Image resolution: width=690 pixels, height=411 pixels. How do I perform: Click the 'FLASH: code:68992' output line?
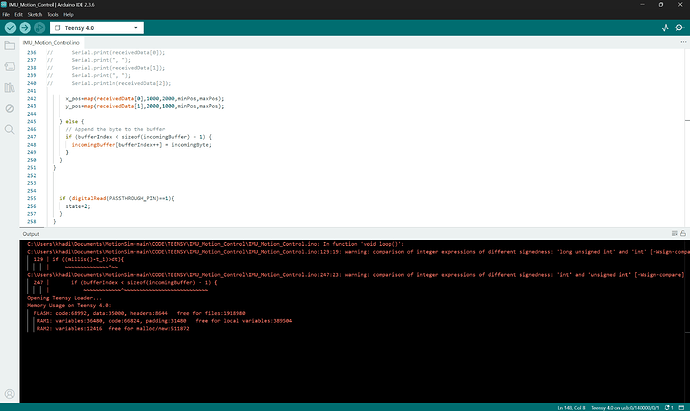[139, 313]
